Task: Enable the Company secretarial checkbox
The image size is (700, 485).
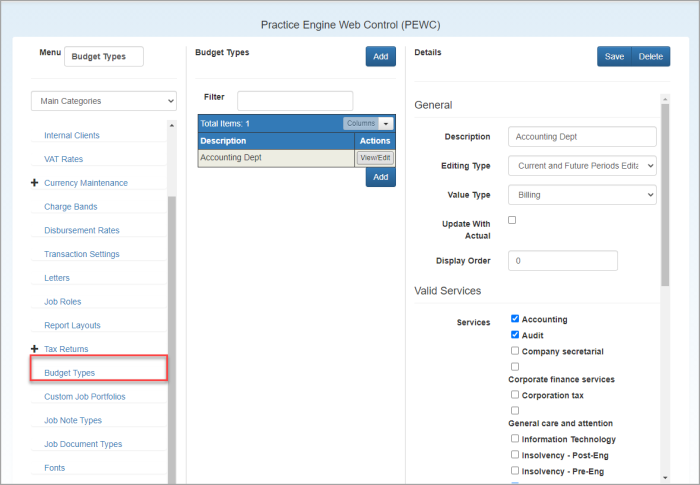Action: point(515,351)
